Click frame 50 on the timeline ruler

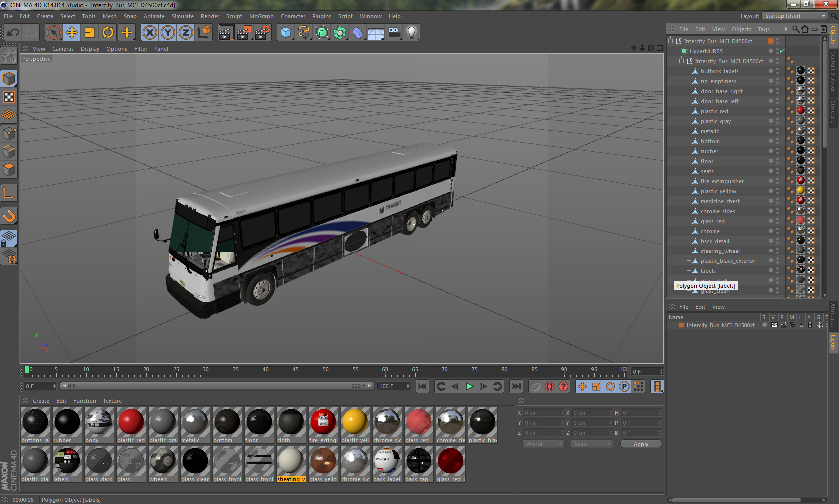pyautogui.click(x=325, y=370)
